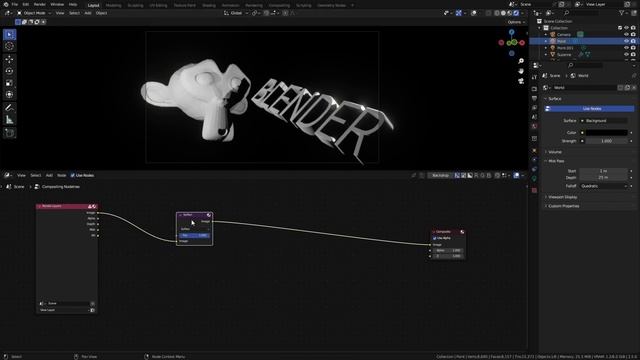Open the Render properties tab icon
640x360 pixels.
[534, 89]
